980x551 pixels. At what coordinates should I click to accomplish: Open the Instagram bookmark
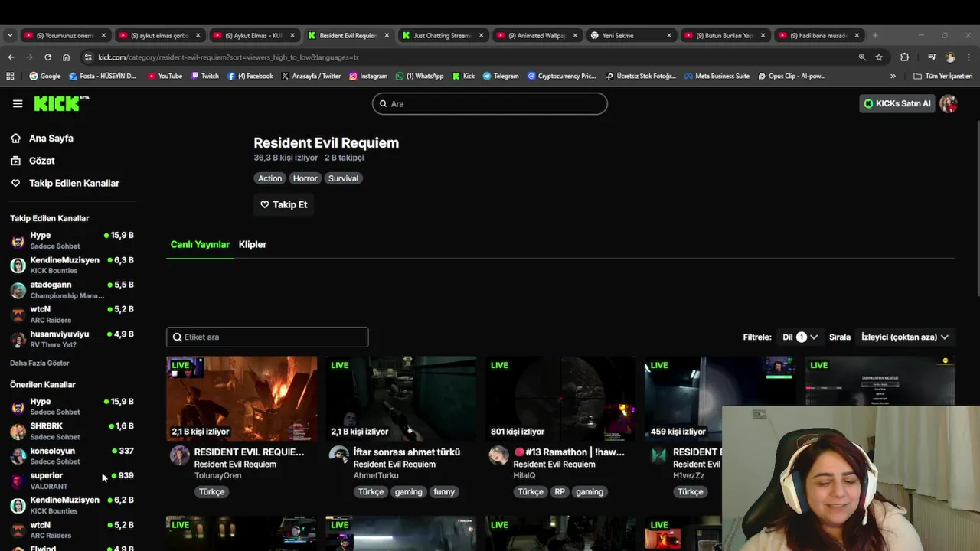(367, 76)
